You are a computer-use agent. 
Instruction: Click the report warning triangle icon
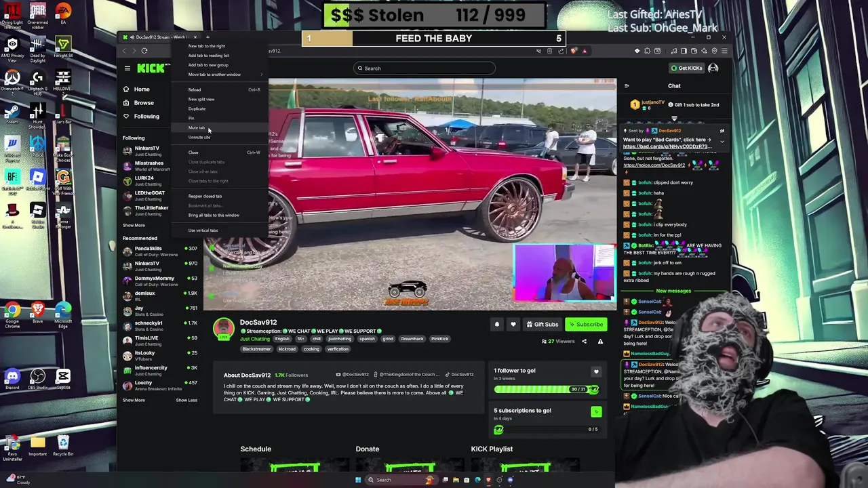coord(600,342)
